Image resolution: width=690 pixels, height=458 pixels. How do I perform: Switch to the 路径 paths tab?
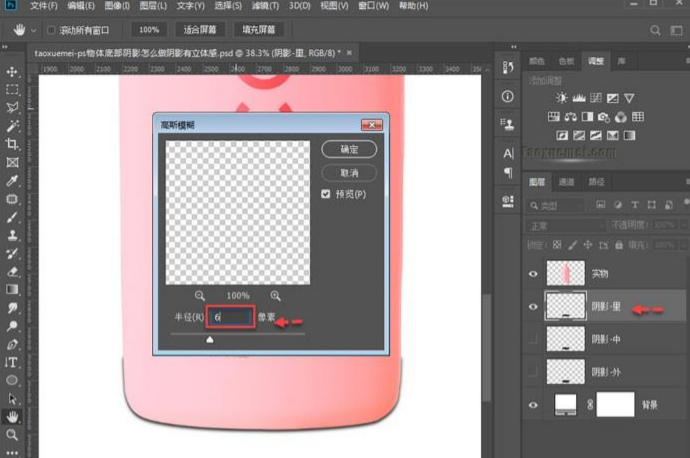click(597, 182)
